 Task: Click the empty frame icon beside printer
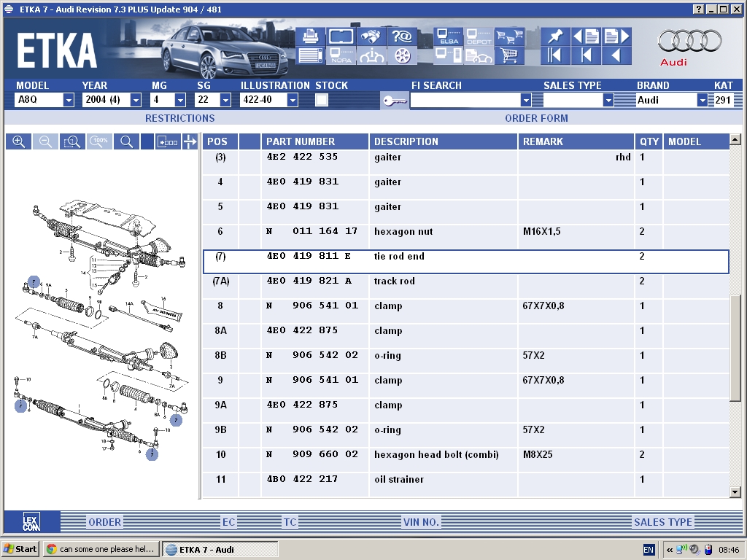[341, 36]
